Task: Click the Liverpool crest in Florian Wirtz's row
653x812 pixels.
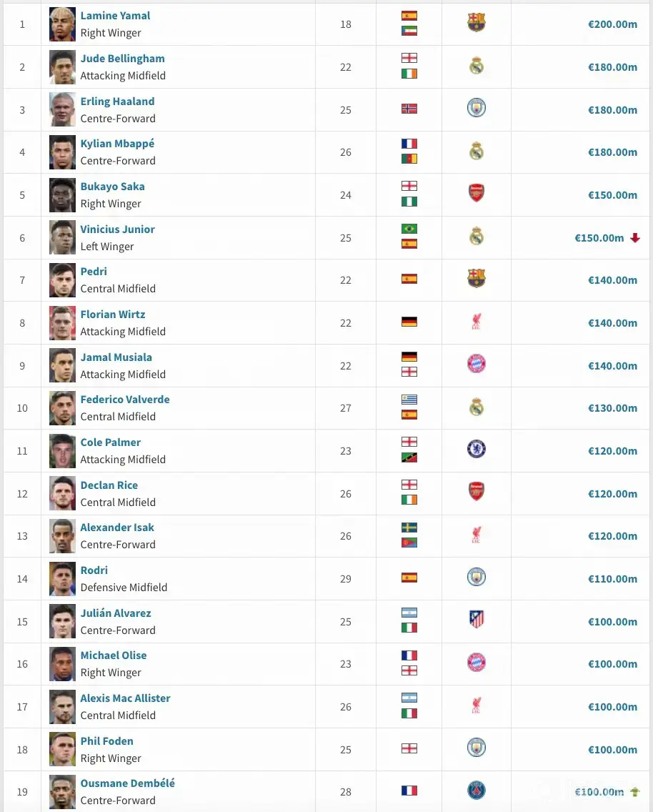Action: pos(477,322)
